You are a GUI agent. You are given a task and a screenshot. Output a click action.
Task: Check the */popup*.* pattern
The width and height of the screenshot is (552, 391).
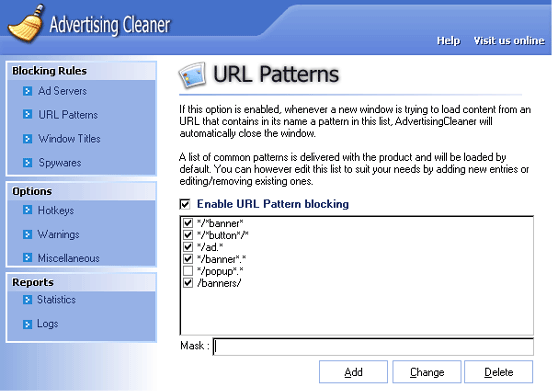pyautogui.click(x=188, y=271)
